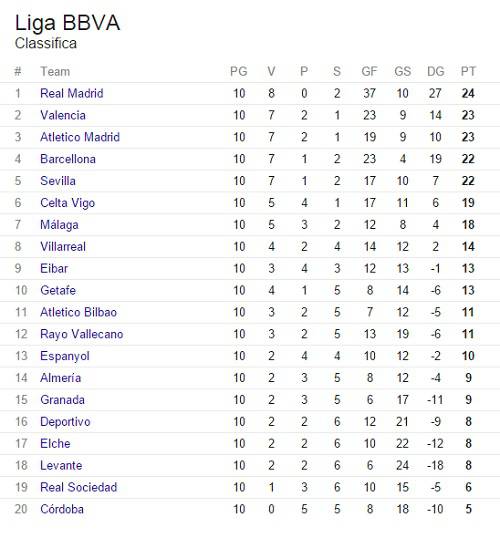This screenshot has height=538, width=500.
Task: Open the Villarreal team link
Action: coord(63,247)
